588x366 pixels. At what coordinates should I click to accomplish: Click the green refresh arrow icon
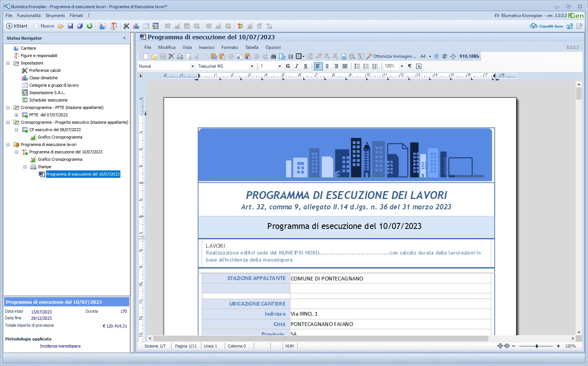[90, 26]
